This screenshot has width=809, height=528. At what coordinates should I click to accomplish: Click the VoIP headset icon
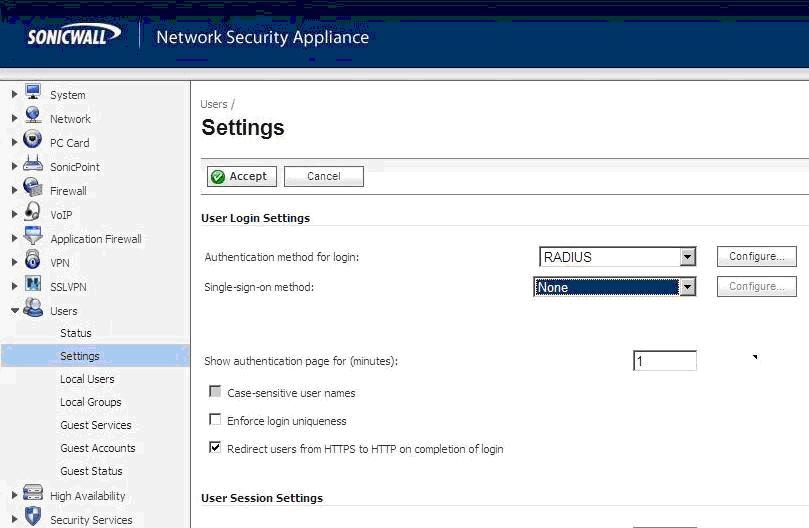pyautogui.click(x=33, y=213)
